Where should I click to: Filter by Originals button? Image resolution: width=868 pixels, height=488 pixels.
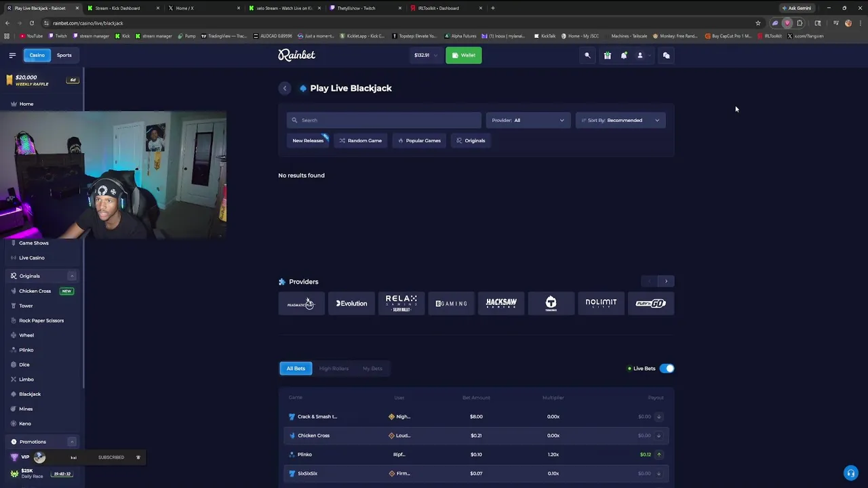pos(471,140)
